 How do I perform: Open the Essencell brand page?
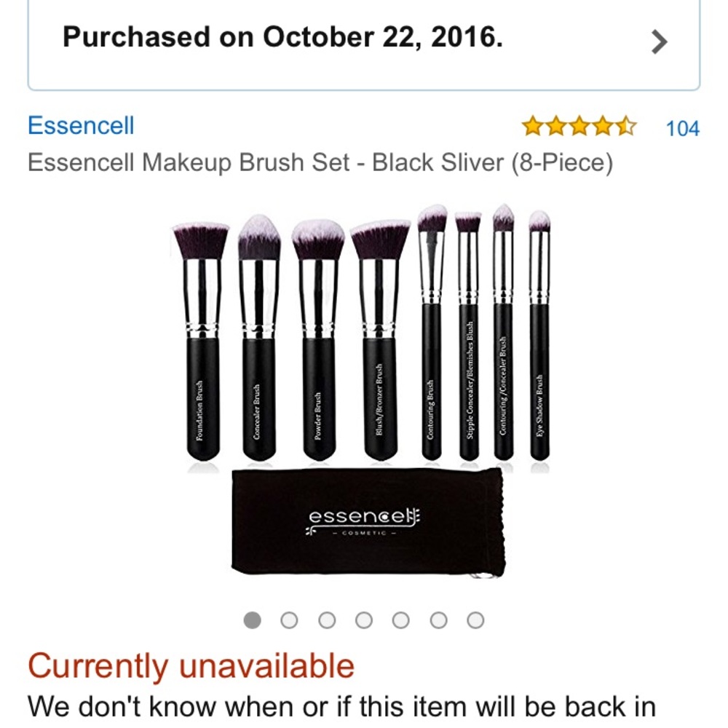click(80, 125)
